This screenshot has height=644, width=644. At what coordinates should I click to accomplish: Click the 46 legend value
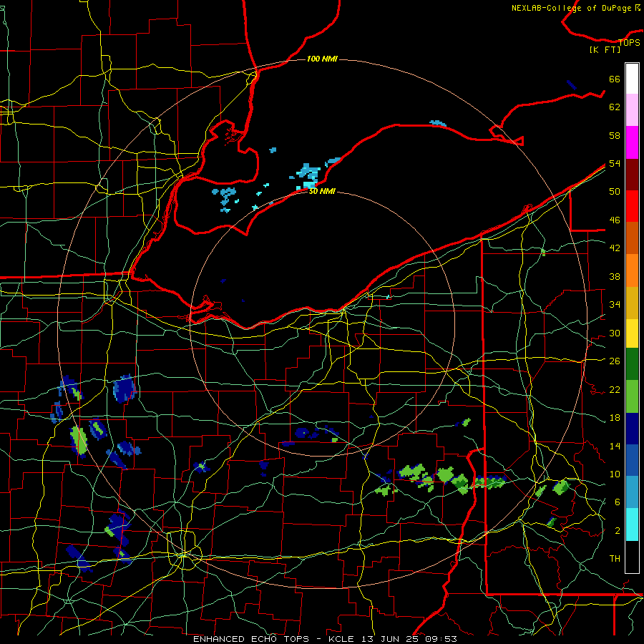(615, 220)
